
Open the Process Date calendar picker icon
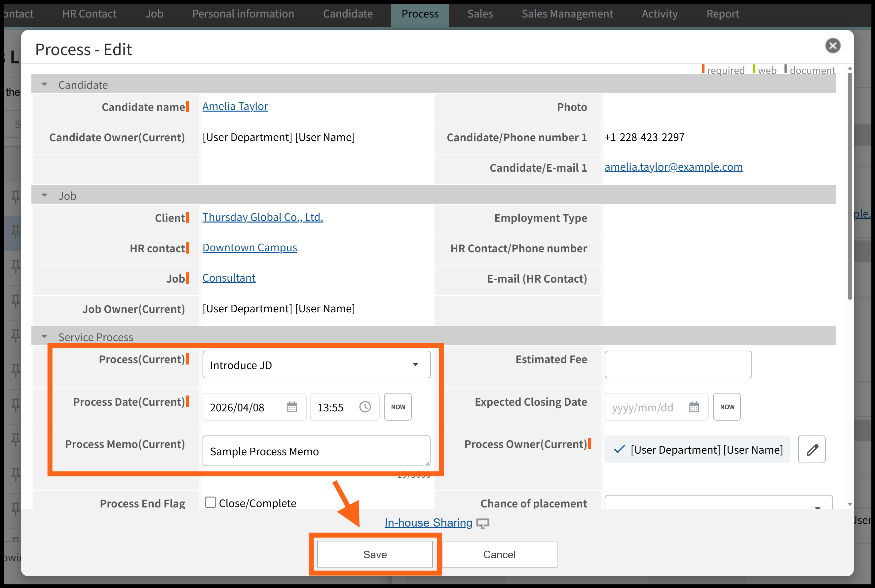coord(292,407)
